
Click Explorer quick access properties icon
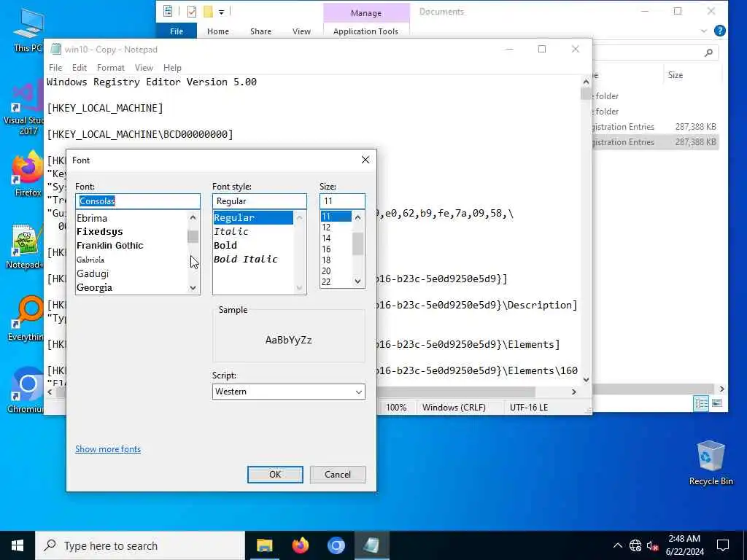pos(192,12)
